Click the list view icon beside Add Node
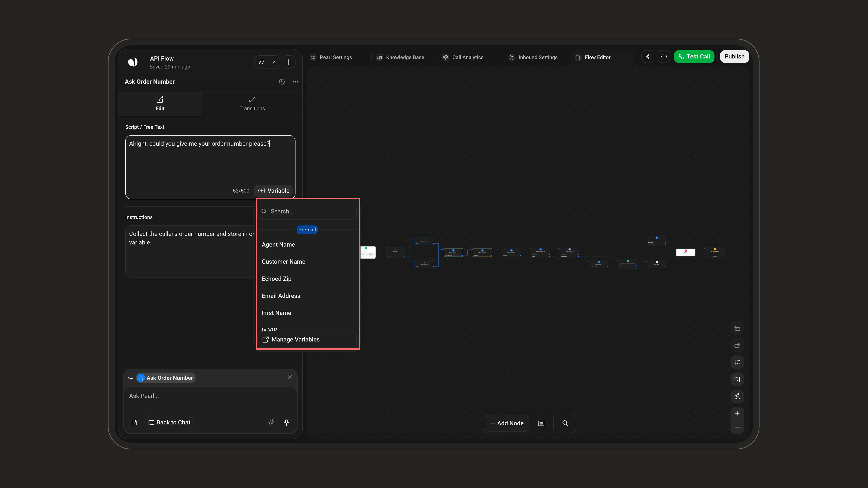The image size is (868, 488). [541, 423]
